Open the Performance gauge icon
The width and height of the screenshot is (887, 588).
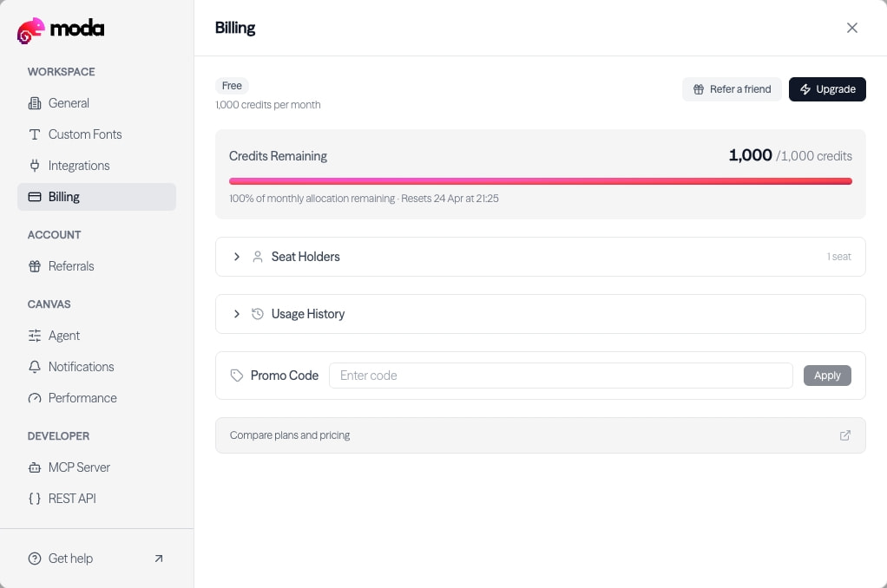tap(35, 398)
